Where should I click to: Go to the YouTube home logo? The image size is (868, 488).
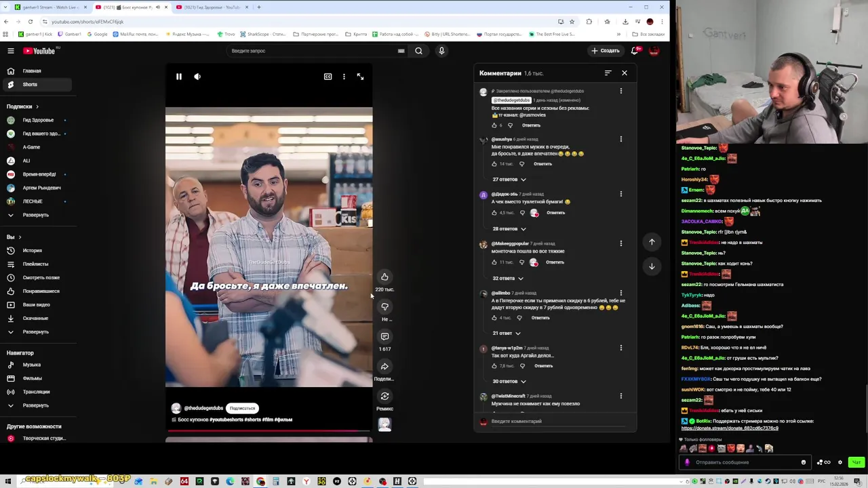click(39, 51)
